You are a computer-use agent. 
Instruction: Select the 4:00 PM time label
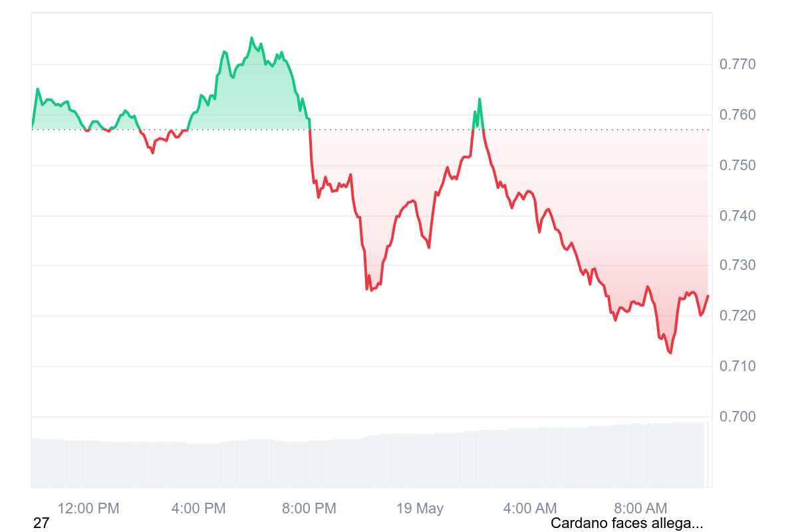[199, 509]
